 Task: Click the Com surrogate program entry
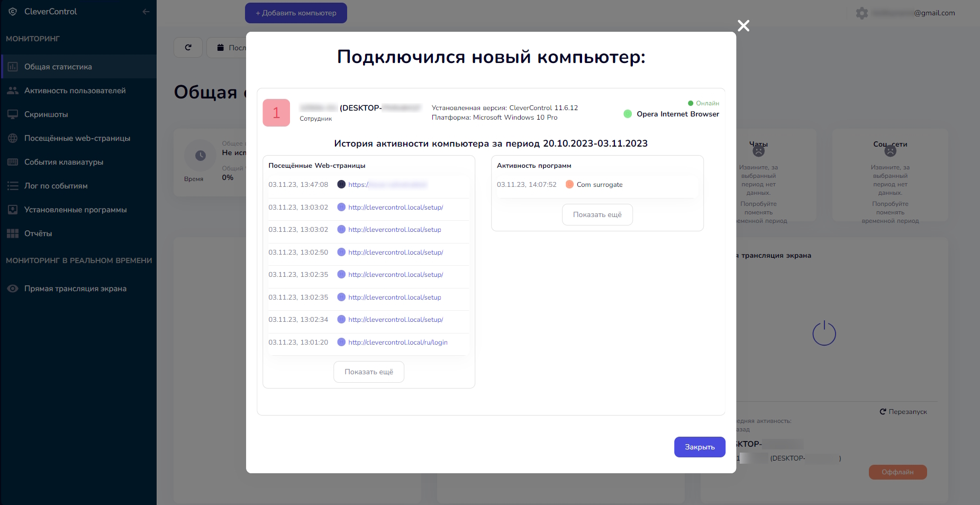coord(599,185)
